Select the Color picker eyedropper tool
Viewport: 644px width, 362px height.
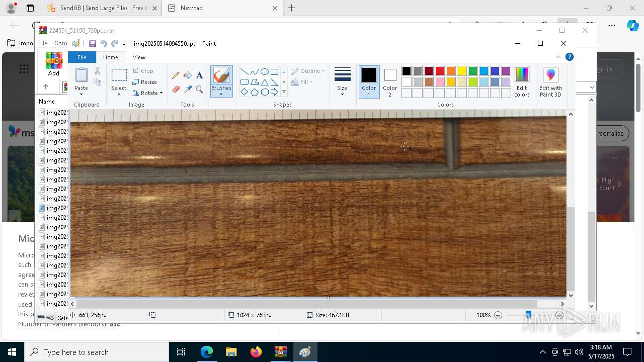pyautogui.click(x=188, y=89)
